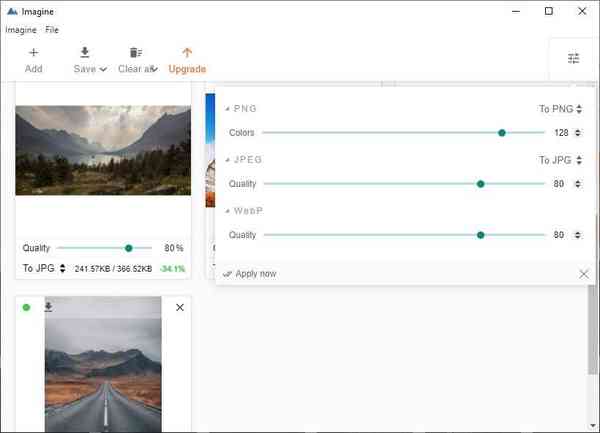Open the Imagine menu
The height and width of the screenshot is (433, 600).
21,30
